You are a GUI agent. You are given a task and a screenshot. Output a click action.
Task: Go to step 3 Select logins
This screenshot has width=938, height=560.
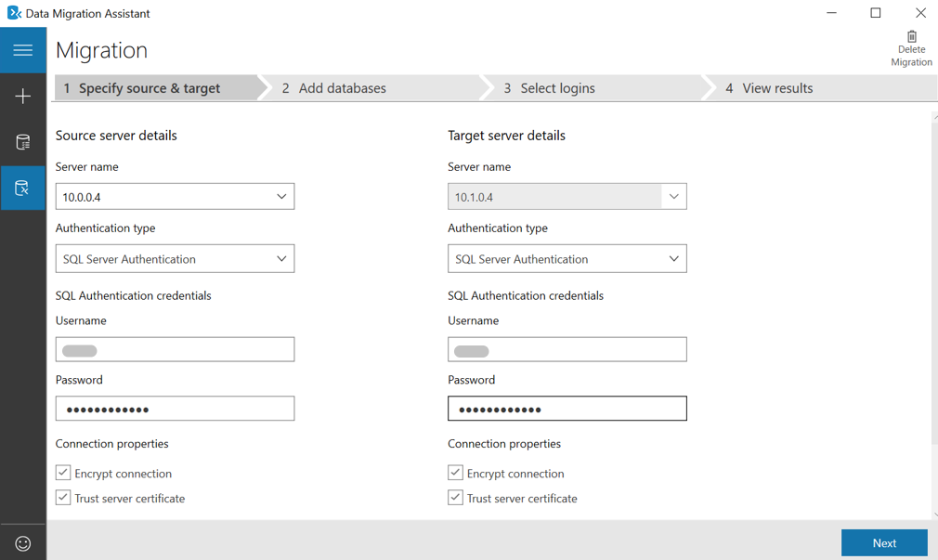(595, 88)
